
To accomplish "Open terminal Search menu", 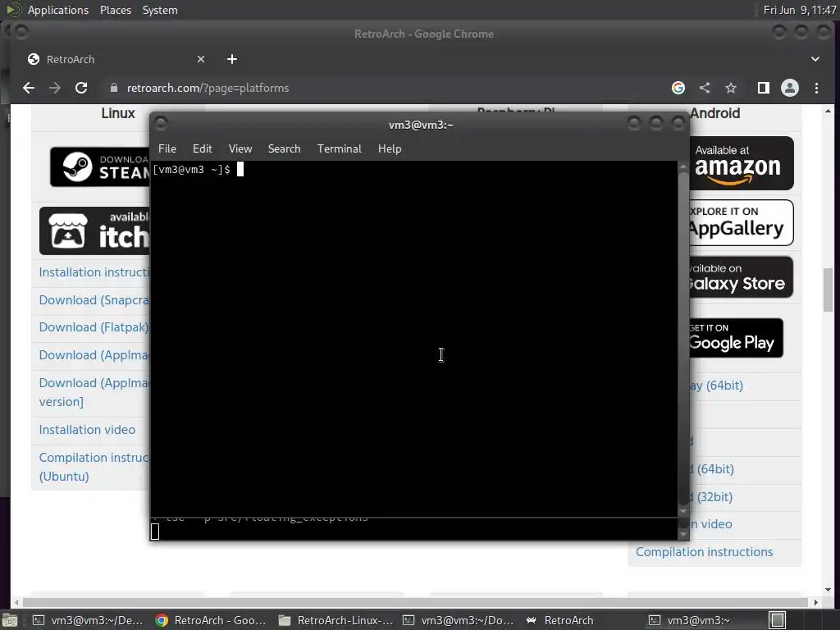I will coord(284,149).
